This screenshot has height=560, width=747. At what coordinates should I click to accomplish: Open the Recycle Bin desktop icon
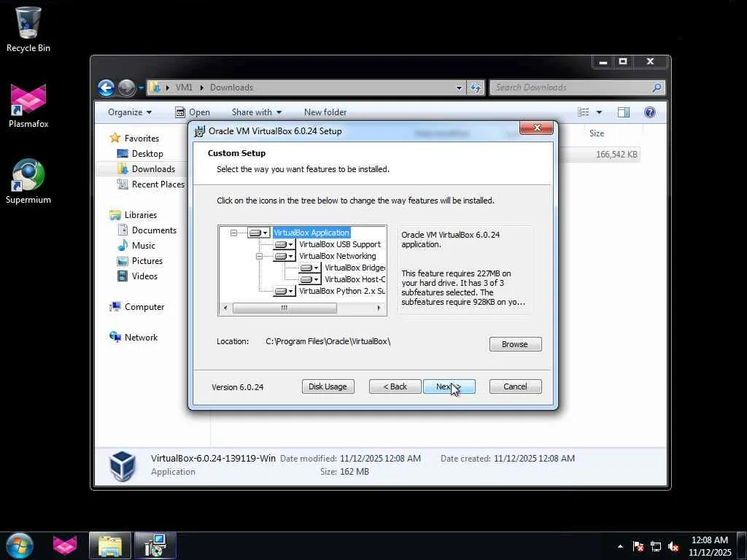tap(28, 29)
